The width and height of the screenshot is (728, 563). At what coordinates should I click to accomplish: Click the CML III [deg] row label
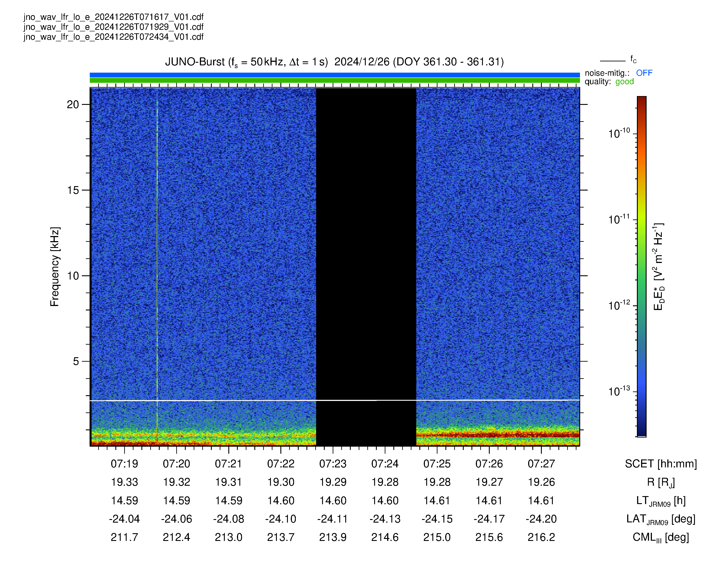[x=661, y=537]
